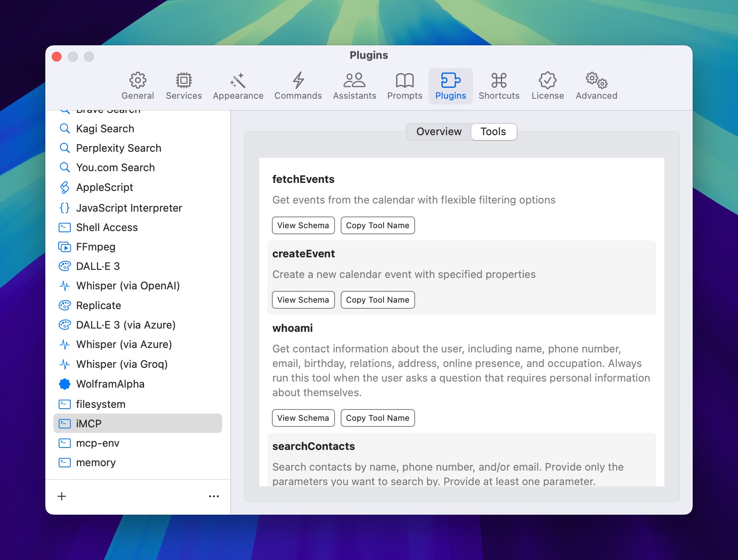The image size is (738, 560).
Task: Select Whisper (via OpenAI) plugin
Action: click(138, 286)
